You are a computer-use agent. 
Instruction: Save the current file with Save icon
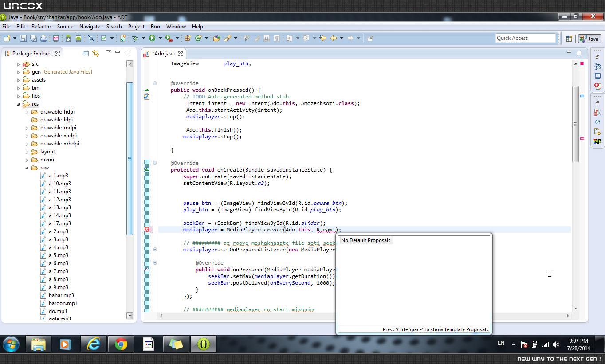pyautogui.click(x=23, y=38)
